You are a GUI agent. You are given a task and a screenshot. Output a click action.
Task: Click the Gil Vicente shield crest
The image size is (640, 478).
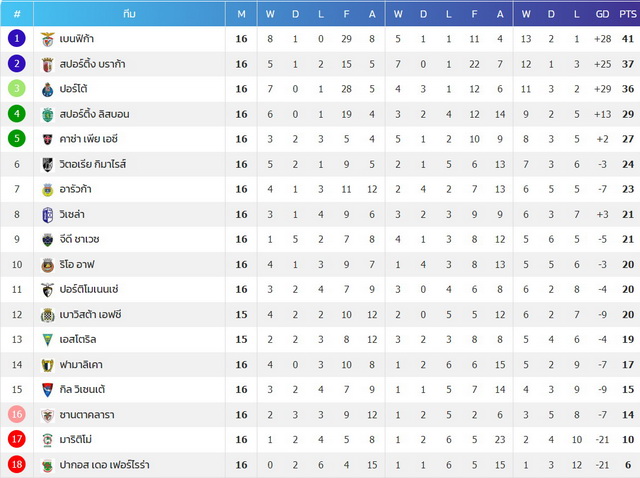coord(48,390)
